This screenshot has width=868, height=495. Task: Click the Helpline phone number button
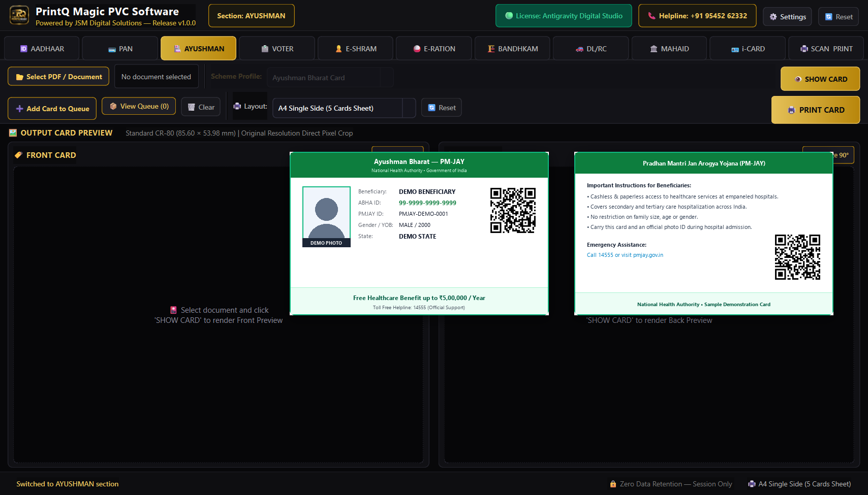tap(697, 16)
